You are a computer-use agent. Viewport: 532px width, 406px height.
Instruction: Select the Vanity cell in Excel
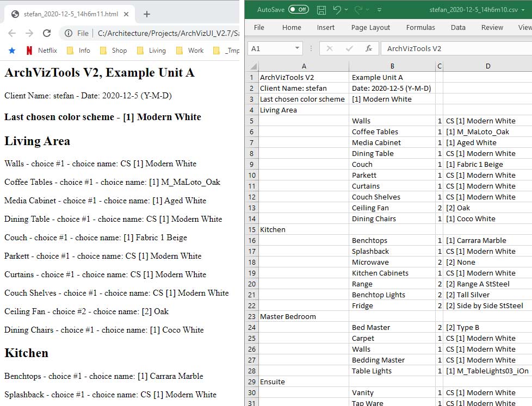[x=392, y=392]
